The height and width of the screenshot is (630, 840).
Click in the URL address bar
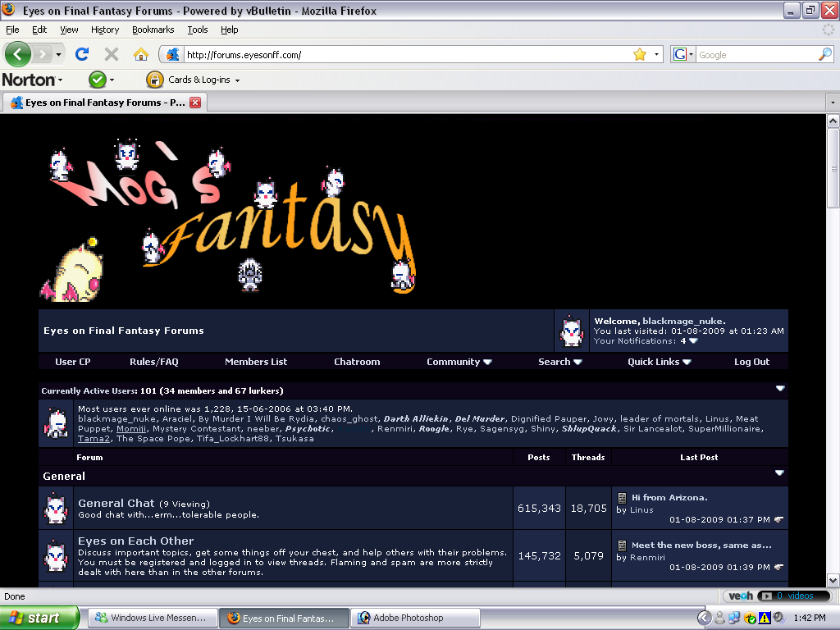click(x=407, y=55)
